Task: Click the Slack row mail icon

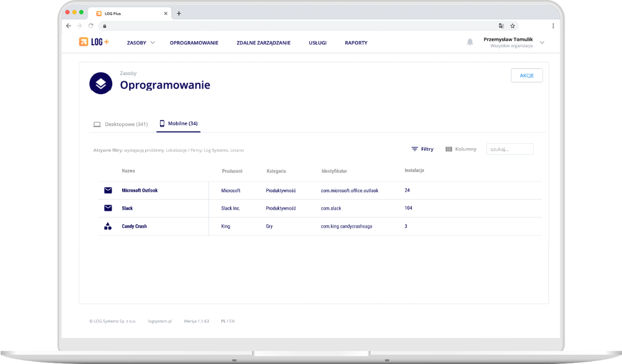Action: point(108,208)
